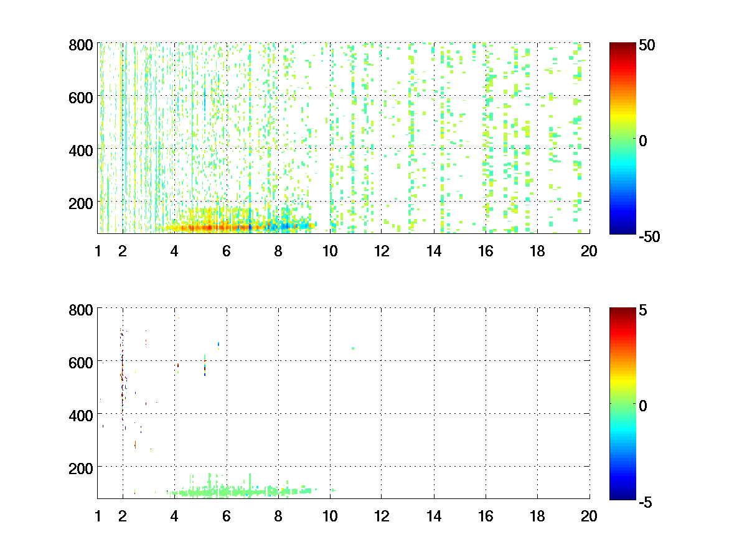Click x-axis label '12' under lower plot
The height and width of the screenshot is (560, 747).
tap(382, 516)
